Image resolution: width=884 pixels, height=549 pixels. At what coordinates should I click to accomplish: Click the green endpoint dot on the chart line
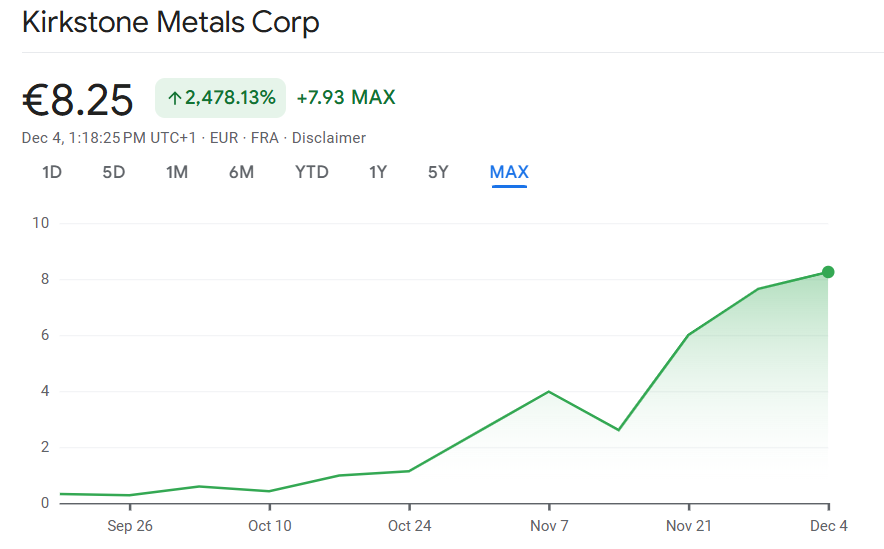click(828, 272)
